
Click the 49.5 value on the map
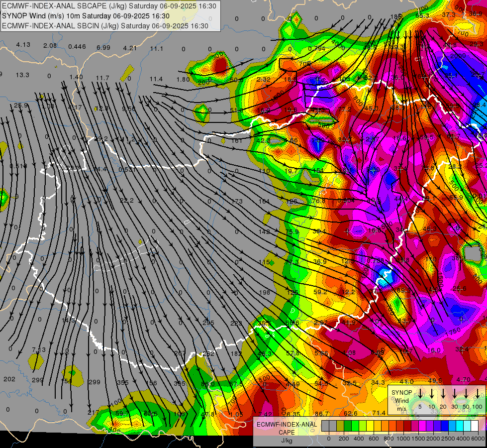(435, 380)
